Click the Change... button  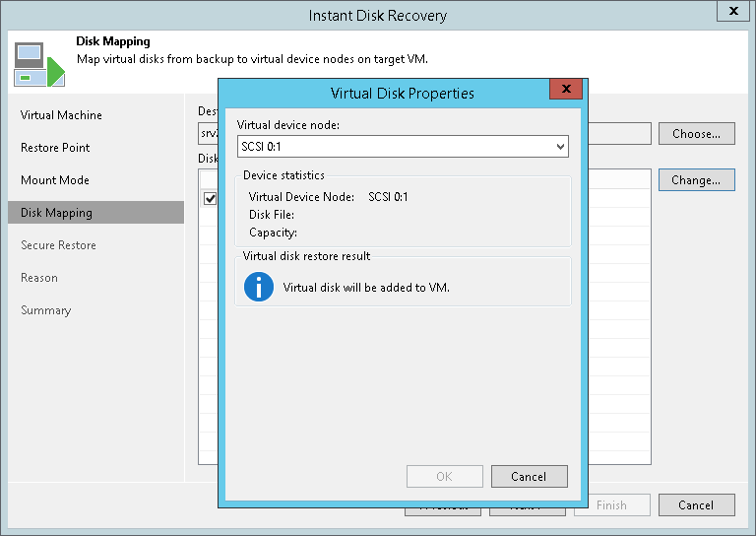click(697, 180)
